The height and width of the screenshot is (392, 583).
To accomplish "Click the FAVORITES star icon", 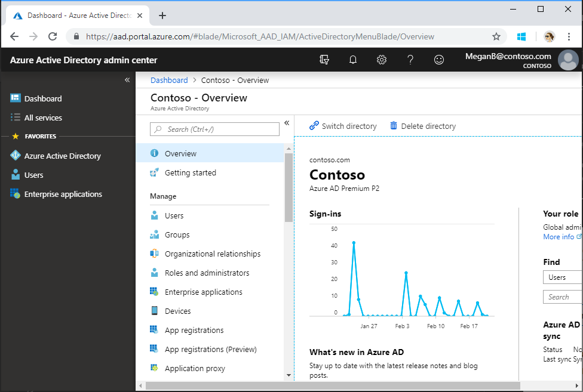I will pyautogui.click(x=16, y=136).
